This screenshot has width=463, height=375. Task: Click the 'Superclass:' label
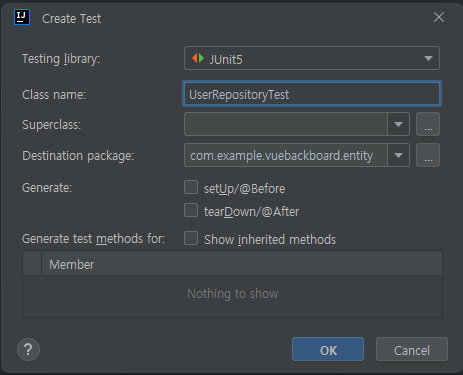(x=52, y=125)
